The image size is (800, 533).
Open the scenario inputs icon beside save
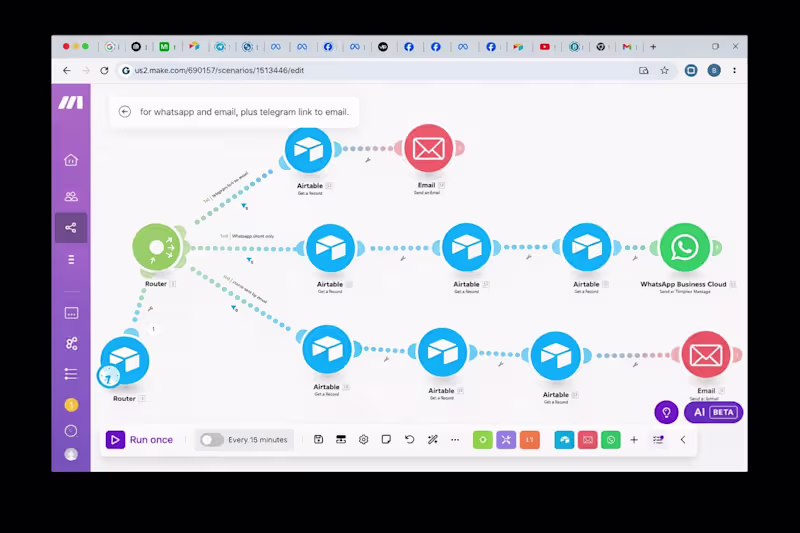(x=341, y=439)
